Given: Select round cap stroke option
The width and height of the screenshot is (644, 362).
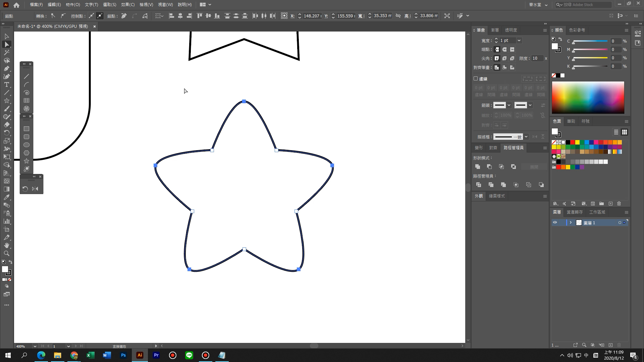Looking at the screenshot, I should pyautogui.click(x=504, y=49).
